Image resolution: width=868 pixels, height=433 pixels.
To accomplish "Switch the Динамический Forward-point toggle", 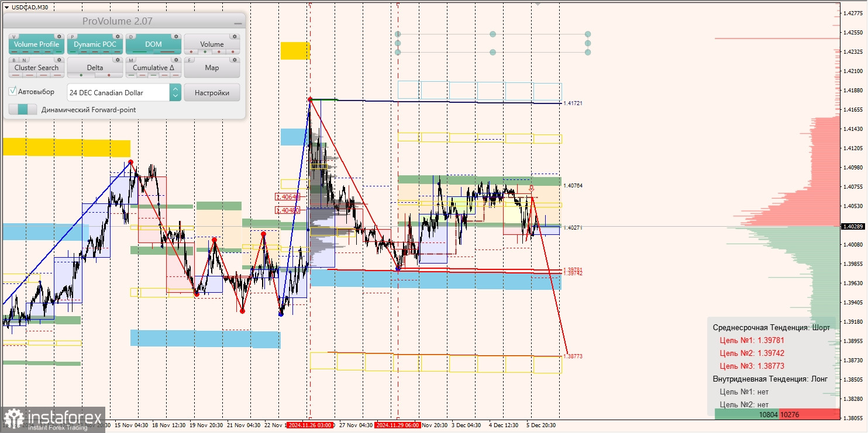I will [x=23, y=109].
